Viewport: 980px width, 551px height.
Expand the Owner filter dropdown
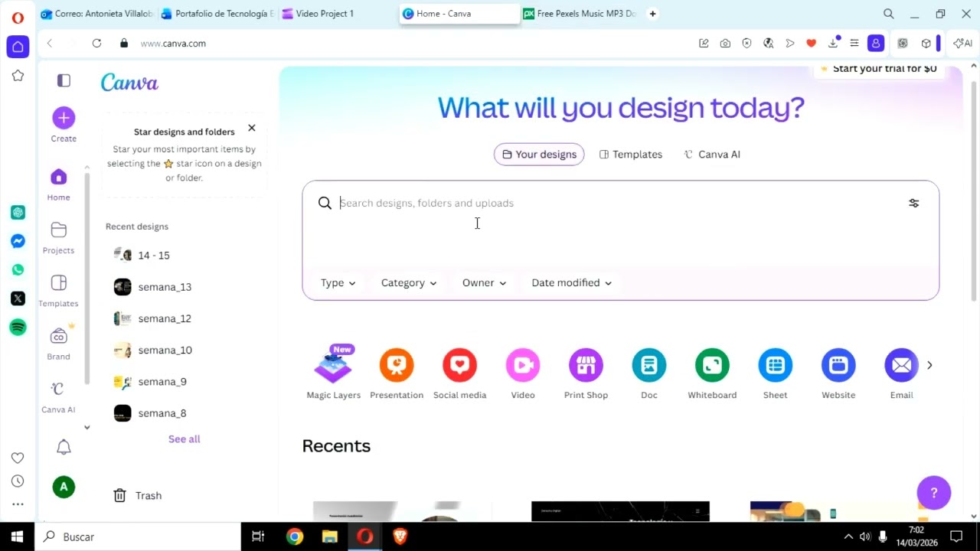[x=484, y=283]
